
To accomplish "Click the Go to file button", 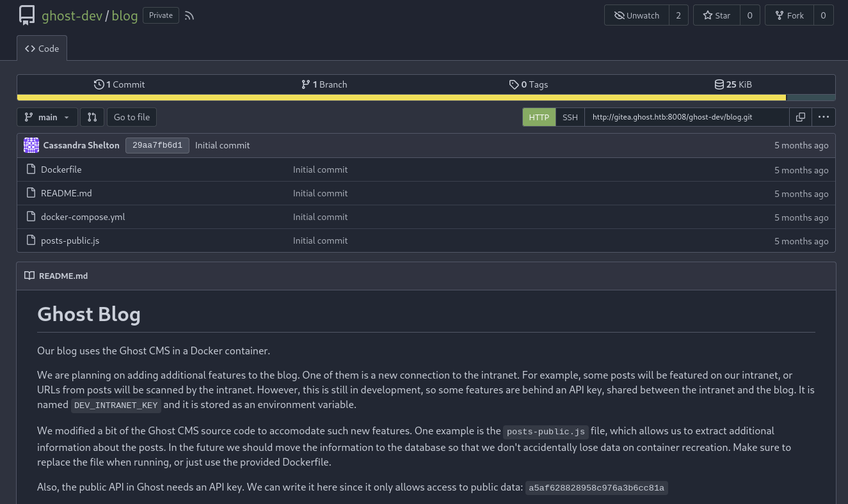I will click(132, 117).
